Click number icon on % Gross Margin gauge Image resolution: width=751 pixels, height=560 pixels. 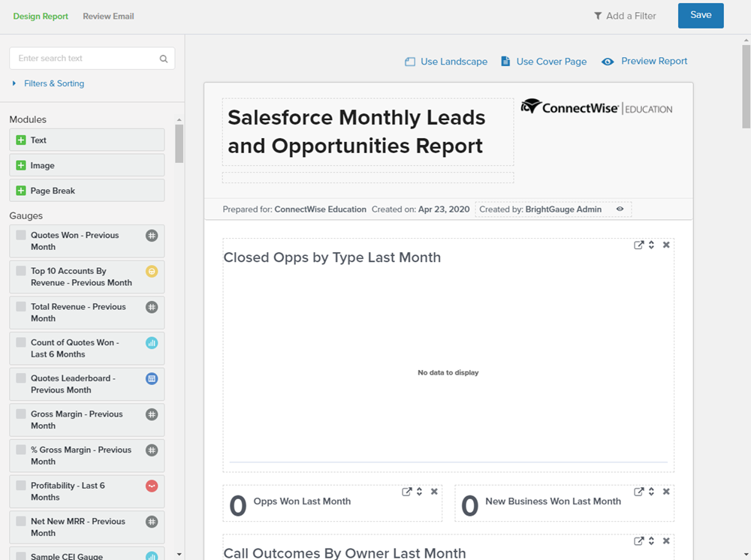point(152,450)
